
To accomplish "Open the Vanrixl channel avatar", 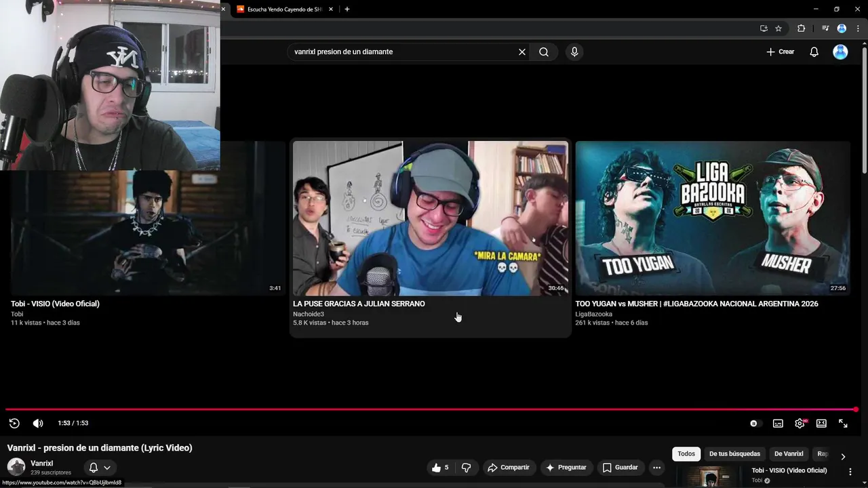I will [16, 467].
